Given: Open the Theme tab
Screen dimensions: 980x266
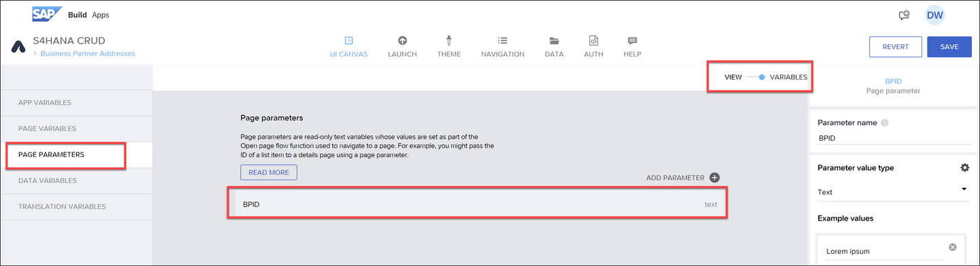Looking at the screenshot, I should (x=448, y=46).
